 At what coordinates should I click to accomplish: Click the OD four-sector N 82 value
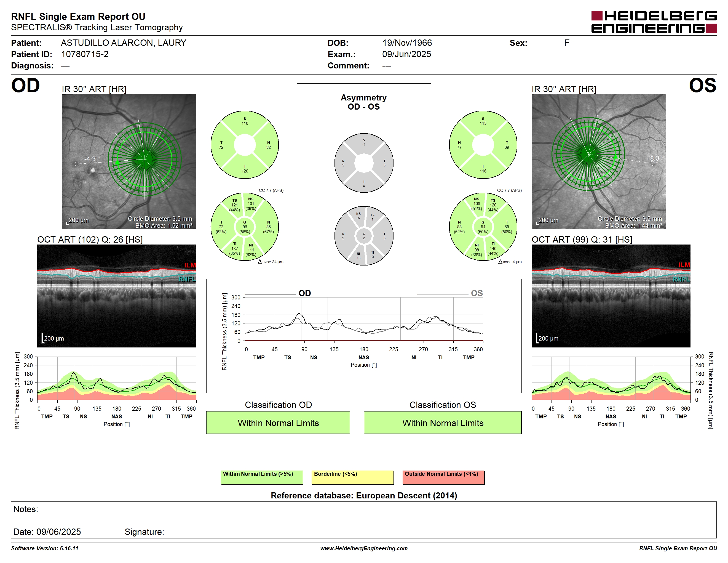click(x=268, y=145)
